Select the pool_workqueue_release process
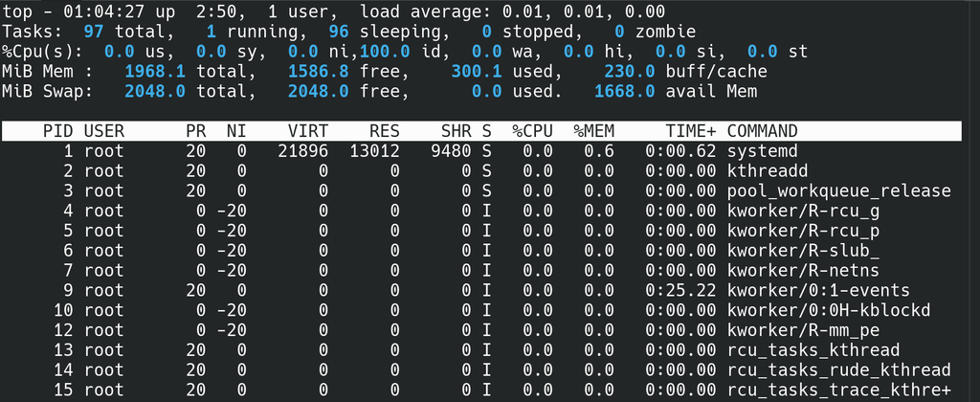Image resolution: width=980 pixels, height=402 pixels. tap(838, 191)
